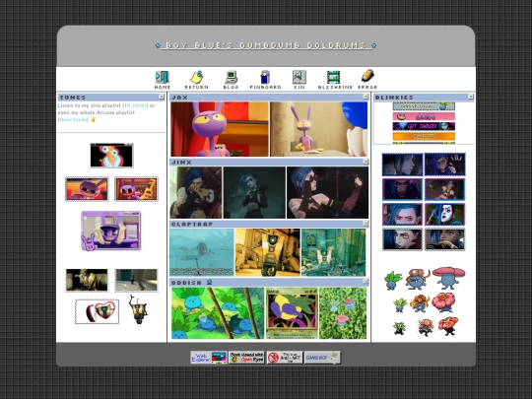Click the Jinx white face-paint stamp
The height and width of the screenshot is (399, 532).
[445, 215]
